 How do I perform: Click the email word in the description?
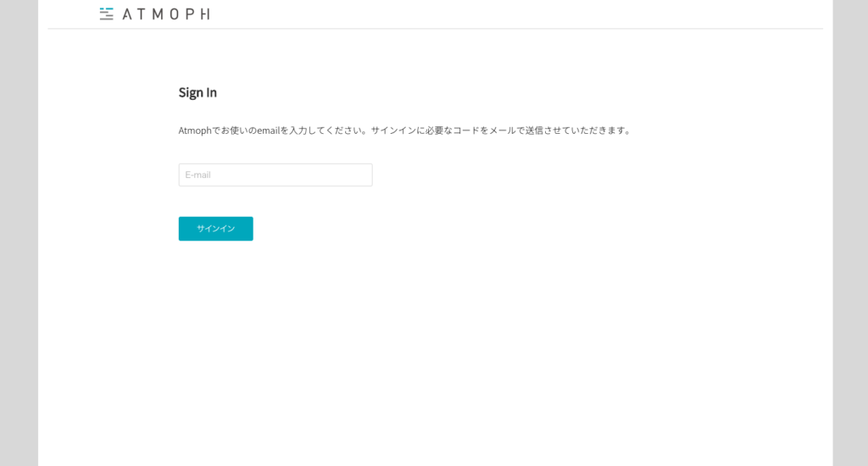268,130
